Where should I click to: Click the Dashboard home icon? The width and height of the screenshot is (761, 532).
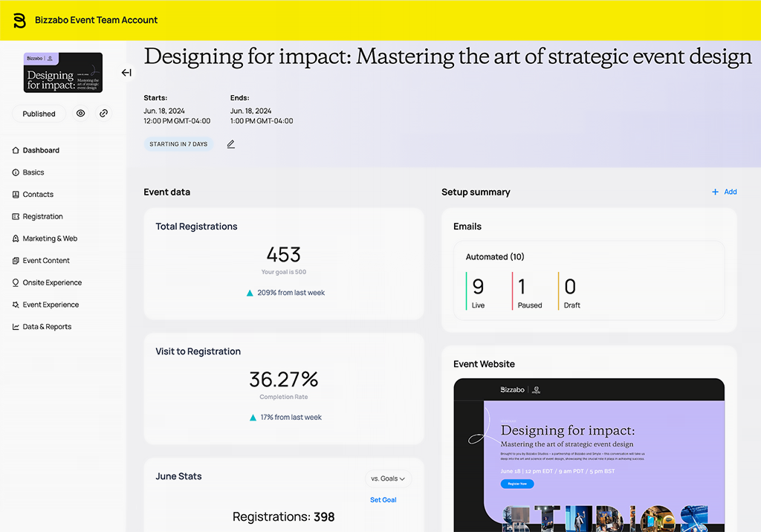click(16, 151)
